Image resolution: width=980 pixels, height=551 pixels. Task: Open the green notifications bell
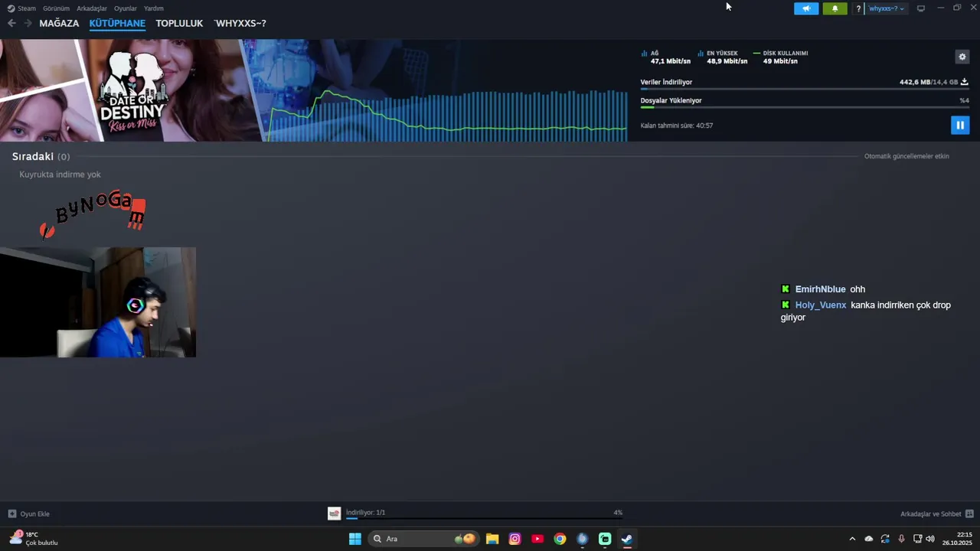[x=835, y=8]
